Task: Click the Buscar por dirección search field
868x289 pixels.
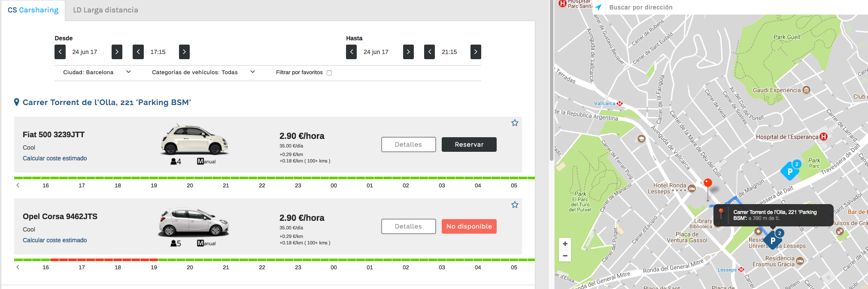Action: click(x=730, y=7)
